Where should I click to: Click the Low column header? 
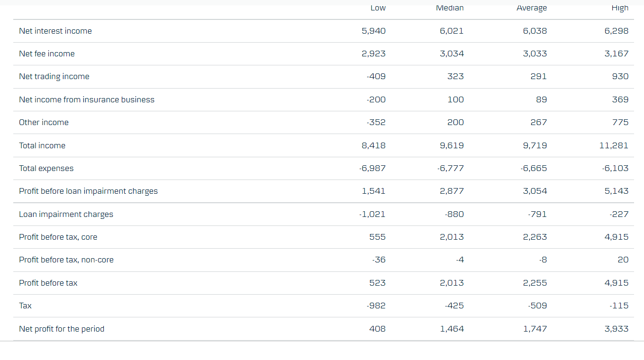pos(378,8)
